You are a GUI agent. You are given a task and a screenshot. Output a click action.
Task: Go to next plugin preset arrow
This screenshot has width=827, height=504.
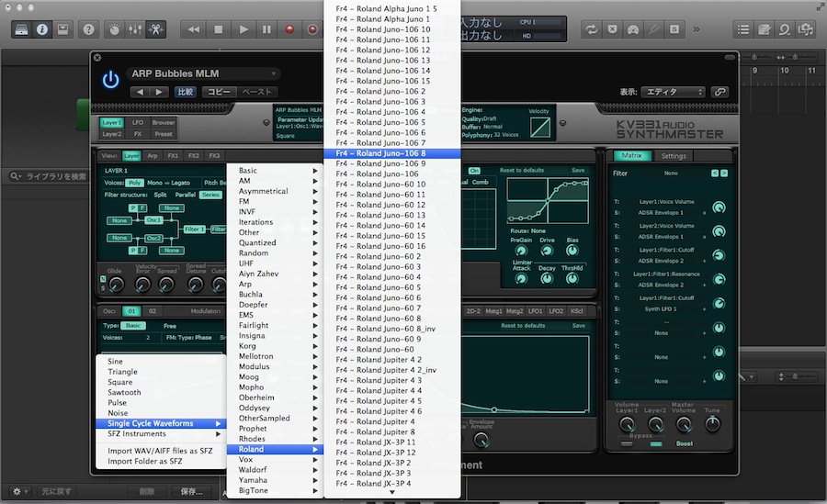click(x=159, y=92)
